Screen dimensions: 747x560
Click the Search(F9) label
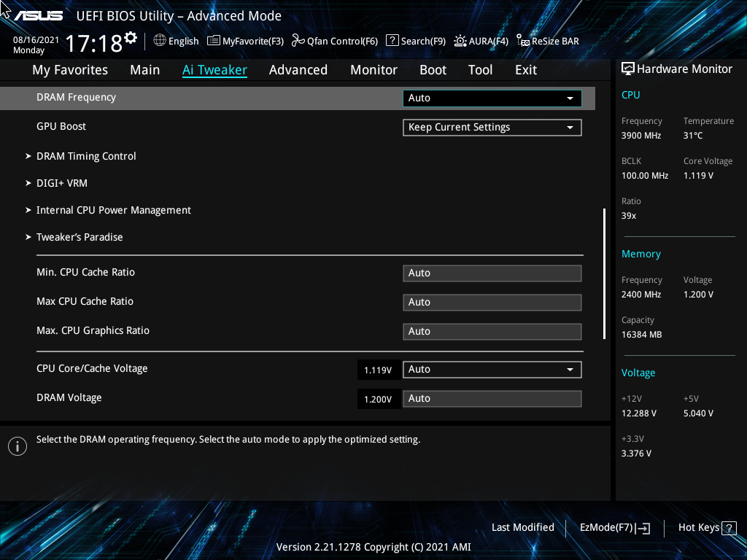(423, 42)
